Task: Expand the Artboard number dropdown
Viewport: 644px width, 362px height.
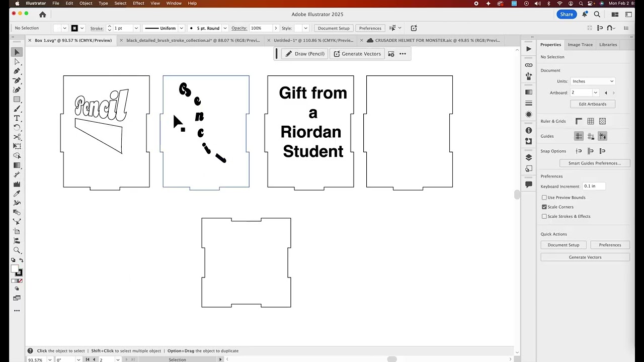Action: 595,93
